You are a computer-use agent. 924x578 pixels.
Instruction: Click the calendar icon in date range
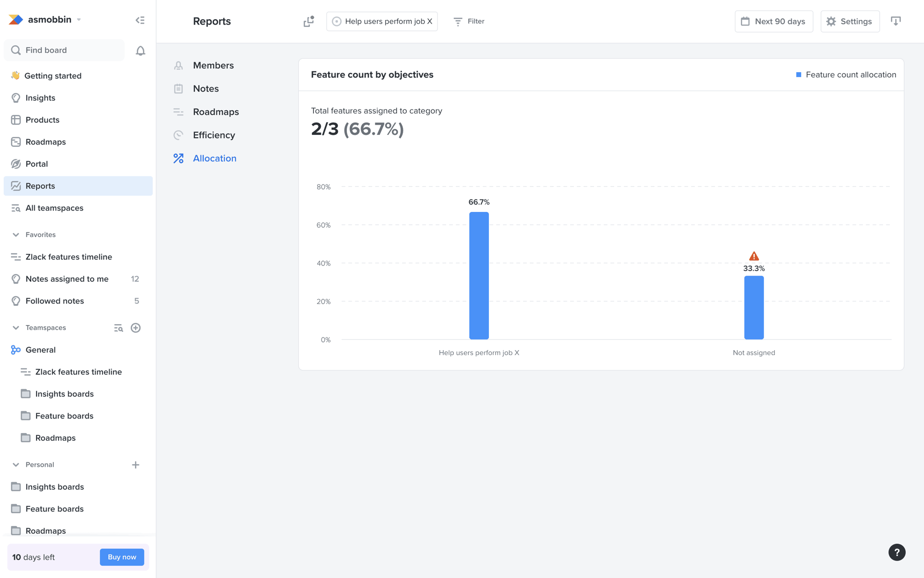coord(745,21)
